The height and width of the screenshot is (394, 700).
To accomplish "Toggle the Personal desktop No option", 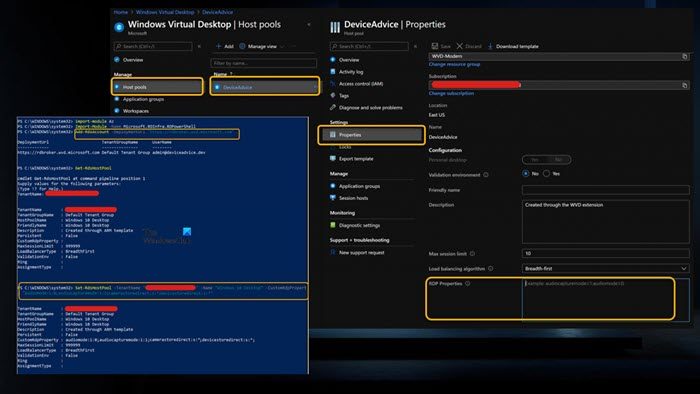I will tap(558, 160).
